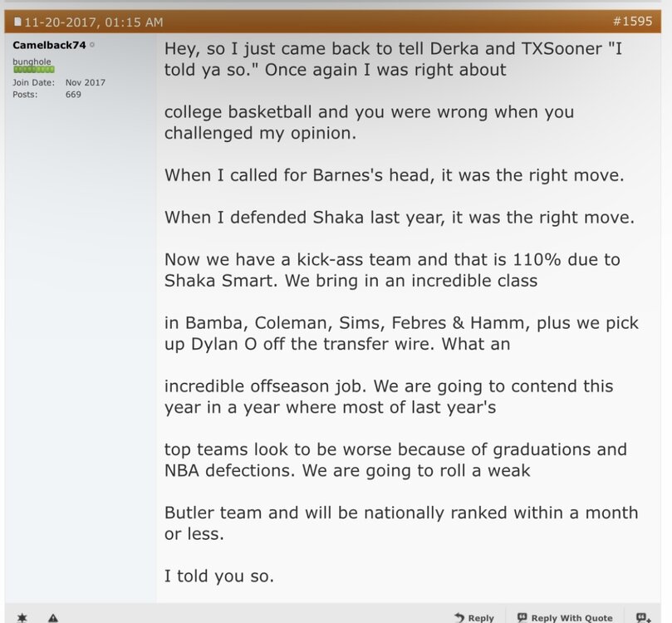Viewport: 672px width, 623px height.
Task: Click the star icon below the user panel
Action: tap(22, 617)
